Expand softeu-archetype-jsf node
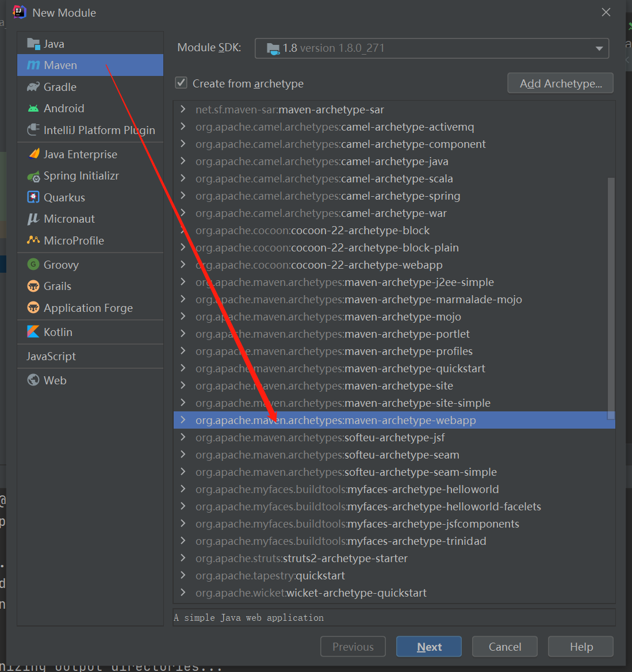The image size is (632, 672). click(183, 437)
